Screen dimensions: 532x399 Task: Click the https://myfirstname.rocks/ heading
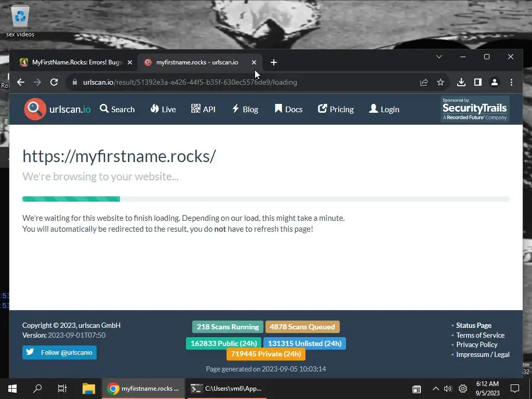tap(119, 156)
